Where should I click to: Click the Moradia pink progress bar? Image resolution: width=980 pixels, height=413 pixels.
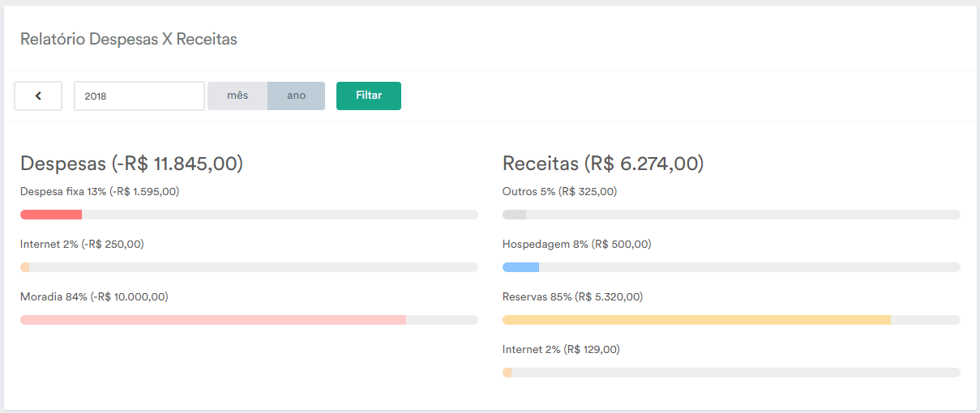pos(249,320)
